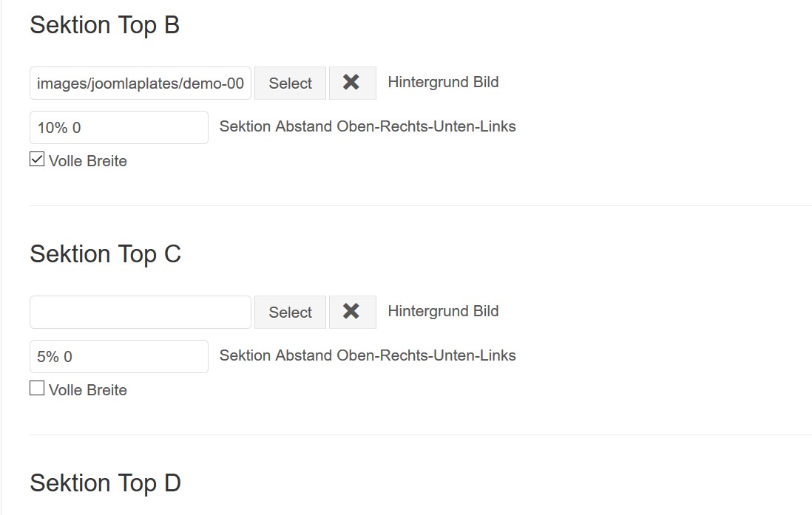812x515 pixels.
Task: Click the Volle Breite label under Top C
Action: click(x=88, y=390)
